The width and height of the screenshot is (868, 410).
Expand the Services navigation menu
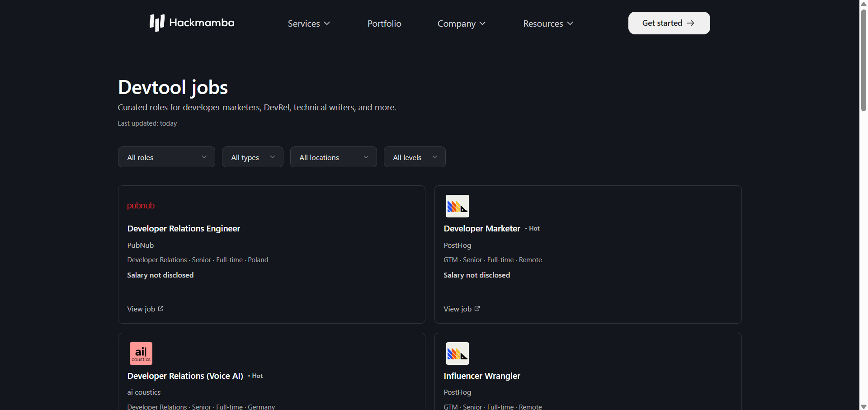coord(309,24)
